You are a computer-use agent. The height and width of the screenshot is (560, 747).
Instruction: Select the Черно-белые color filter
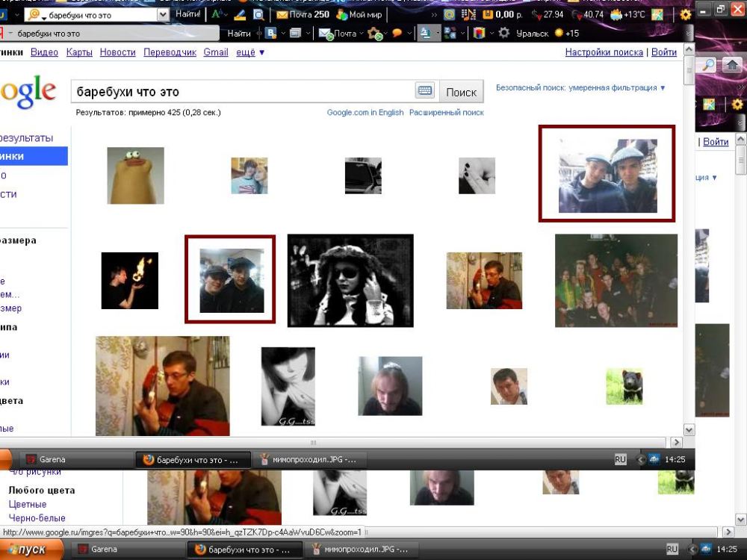coord(37,518)
